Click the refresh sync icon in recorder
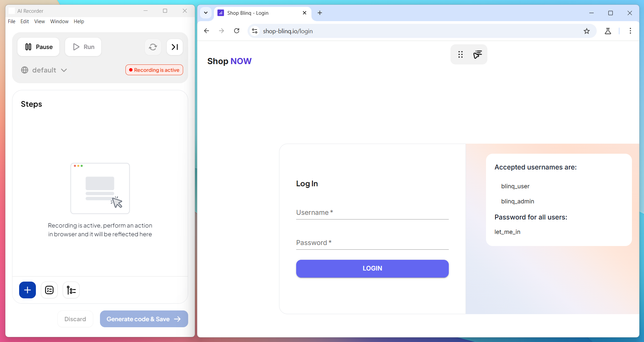644x342 pixels. click(153, 47)
